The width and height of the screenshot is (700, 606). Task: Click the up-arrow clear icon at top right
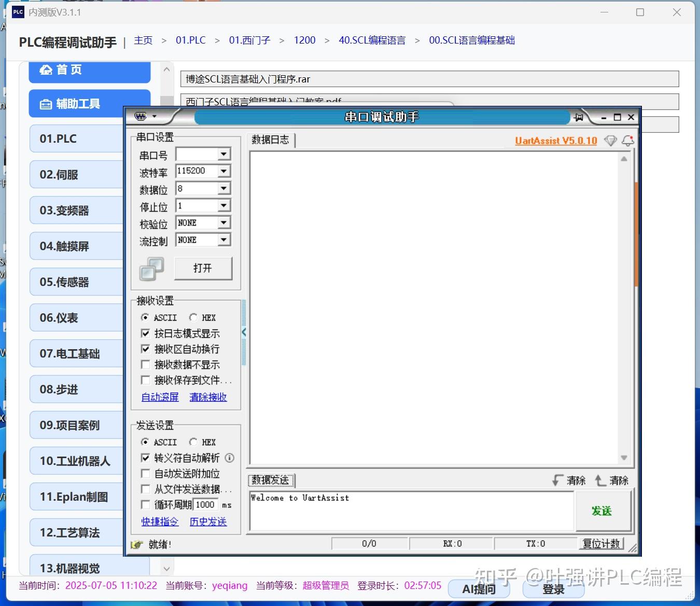click(x=599, y=480)
